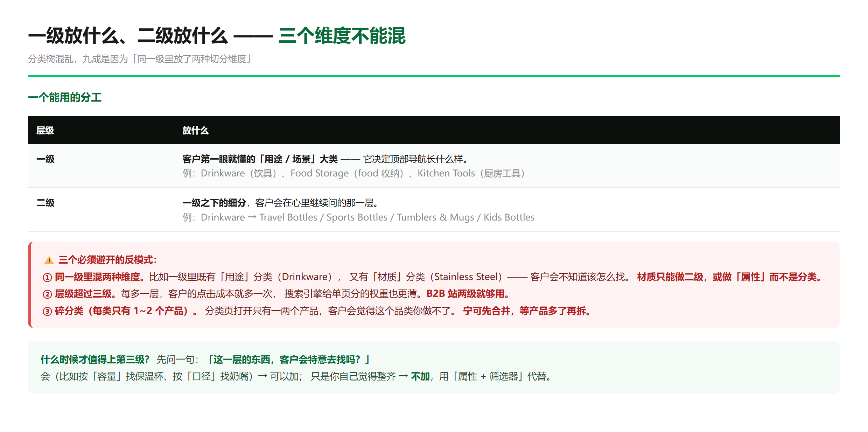Click the '二级' row label
The height and width of the screenshot is (432, 868).
(45, 203)
